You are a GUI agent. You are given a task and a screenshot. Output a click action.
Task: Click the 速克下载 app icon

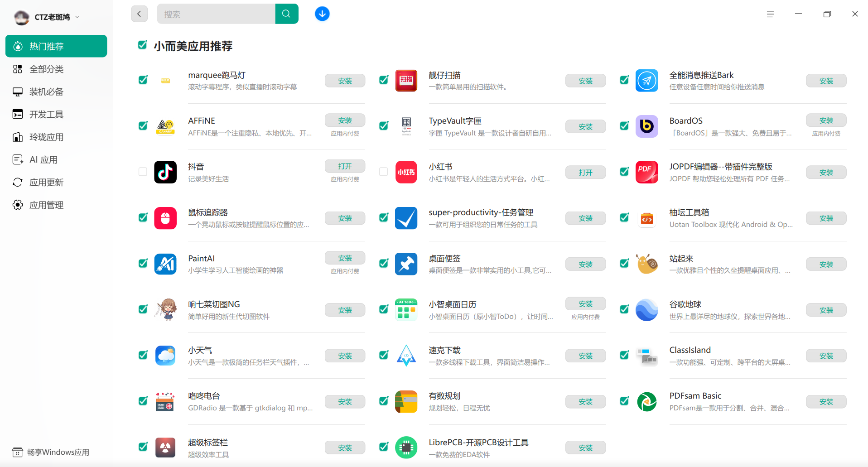[406, 356]
